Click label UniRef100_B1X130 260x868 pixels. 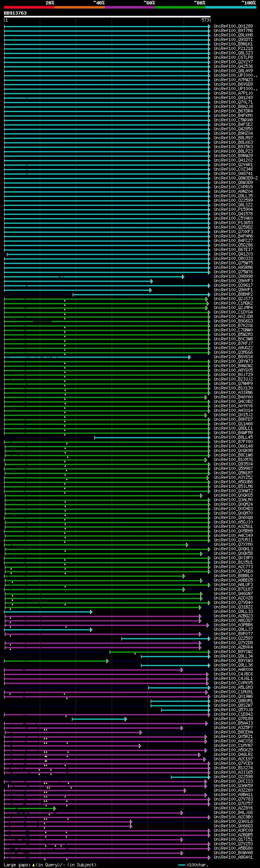click(233, 388)
